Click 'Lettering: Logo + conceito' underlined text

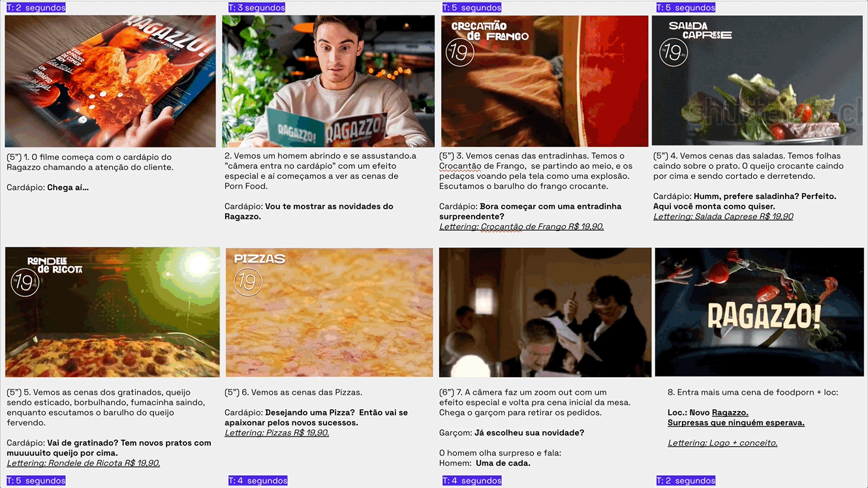(722, 443)
